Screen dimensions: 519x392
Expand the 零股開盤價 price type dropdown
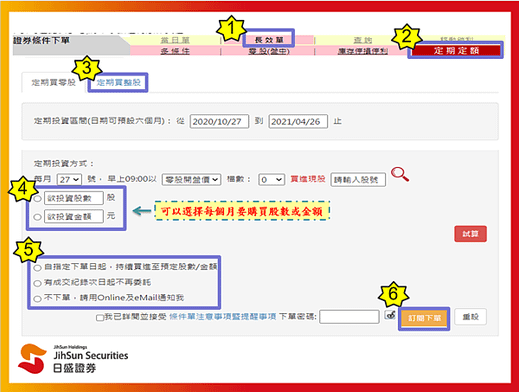[x=191, y=179]
